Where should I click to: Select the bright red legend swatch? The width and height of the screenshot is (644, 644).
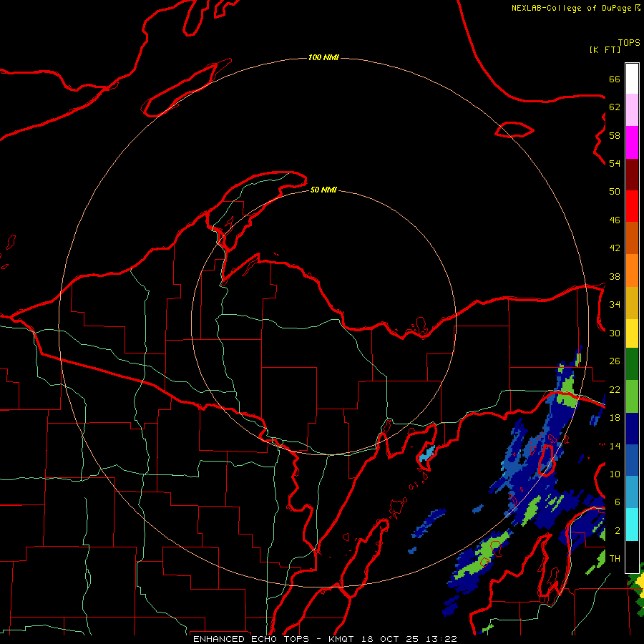tap(632, 206)
